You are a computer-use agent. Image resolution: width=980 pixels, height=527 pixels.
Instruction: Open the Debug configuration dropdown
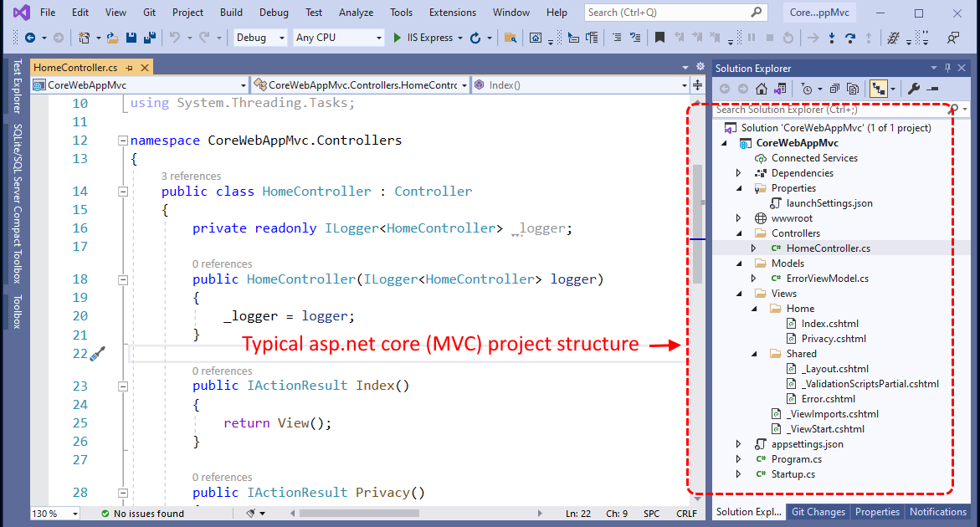[x=259, y=38]
